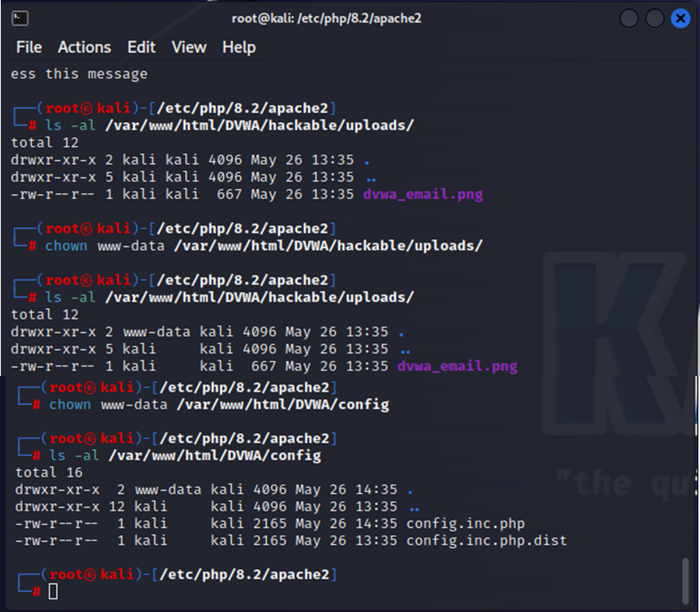Close the terminal window with blue X
The width and height of the screenshot is (700, 612).
point(681,19)
